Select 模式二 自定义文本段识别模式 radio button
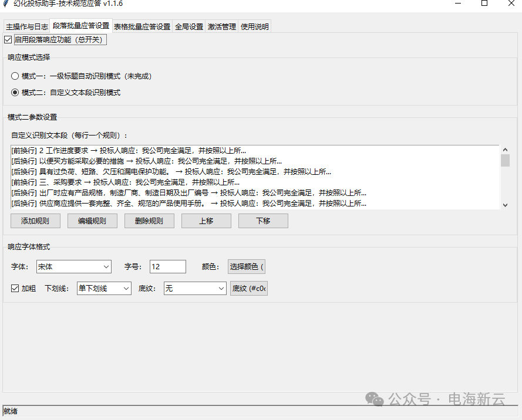Screen dimensions: 522x420 15,93
